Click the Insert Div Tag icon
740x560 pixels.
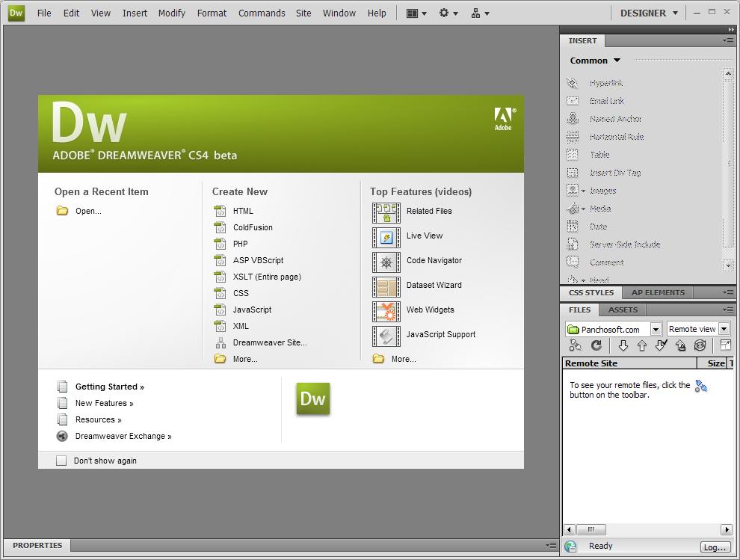pos(573,173)
